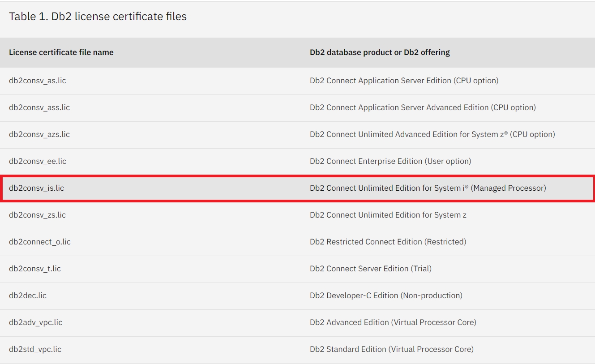Screen dimensions: 595x364
Task: Click the highlighted db2consv_is.lic file name
Action: tap(37, 188)
